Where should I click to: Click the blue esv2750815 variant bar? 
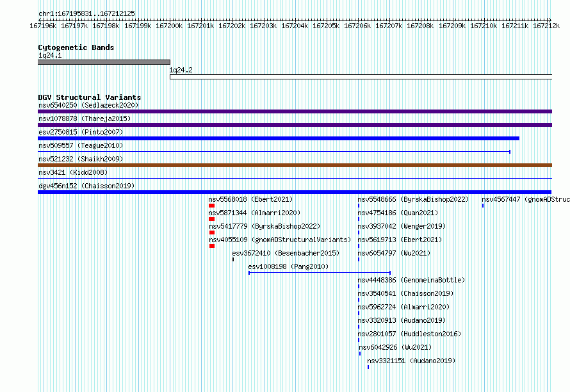click(x=279, y=138)
